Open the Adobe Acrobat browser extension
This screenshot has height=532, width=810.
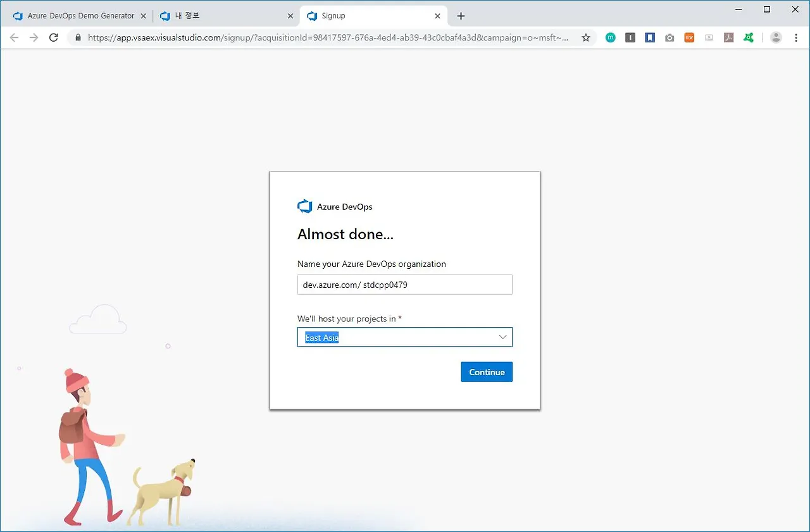pos(728,37)
